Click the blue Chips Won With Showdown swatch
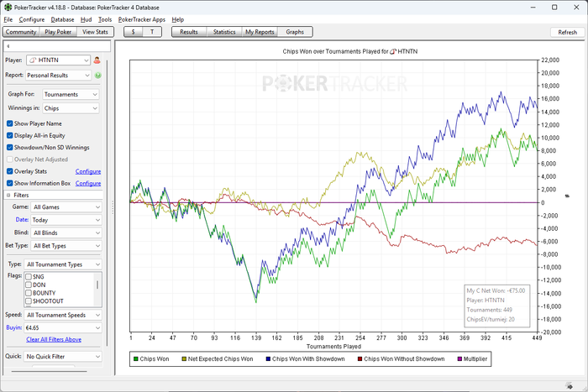588x392 pixels. click(268, 359)
